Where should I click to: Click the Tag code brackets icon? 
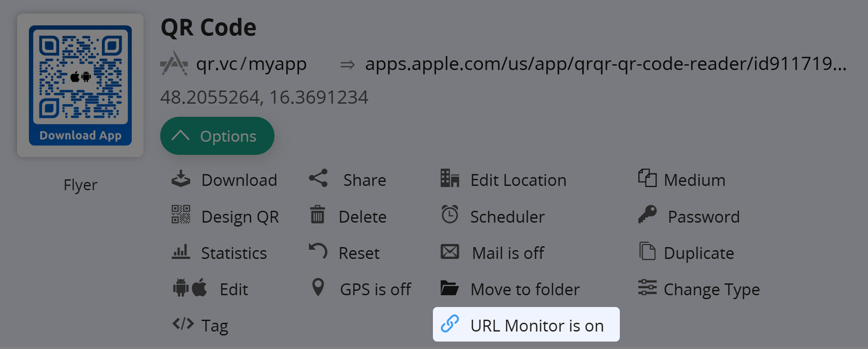tap(183, 325)
